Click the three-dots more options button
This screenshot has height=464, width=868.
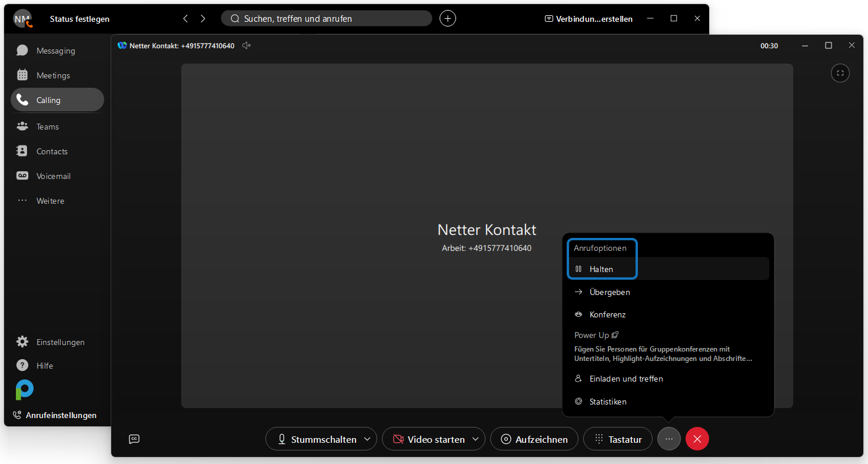tap(669, 439)
